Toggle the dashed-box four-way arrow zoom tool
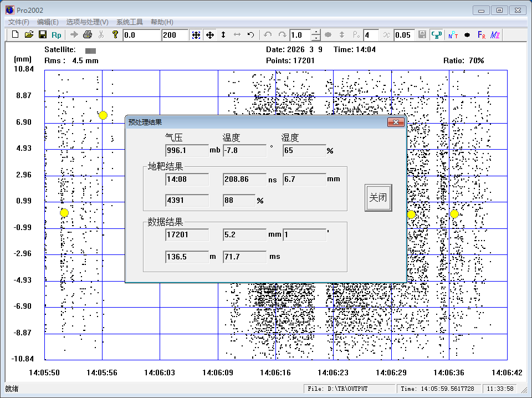 (196, 35)
